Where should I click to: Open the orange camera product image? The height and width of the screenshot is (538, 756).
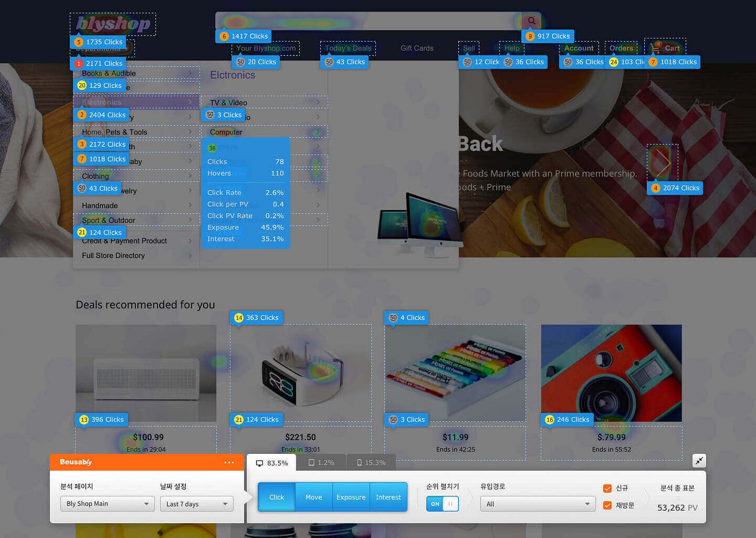click(x=611, y=373)
